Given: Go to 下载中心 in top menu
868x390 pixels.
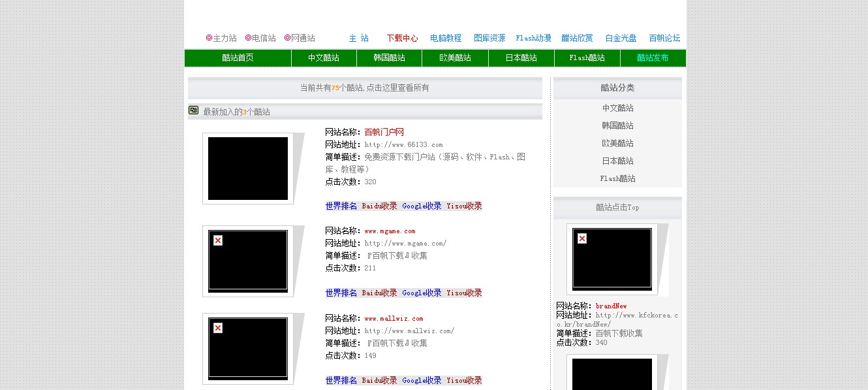Looking at the screenshot, I should coord(402,39).
